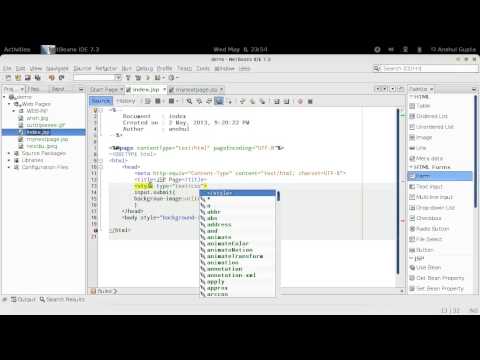
Task: Expand the Libraries node
Action: [x=9, y=160]
